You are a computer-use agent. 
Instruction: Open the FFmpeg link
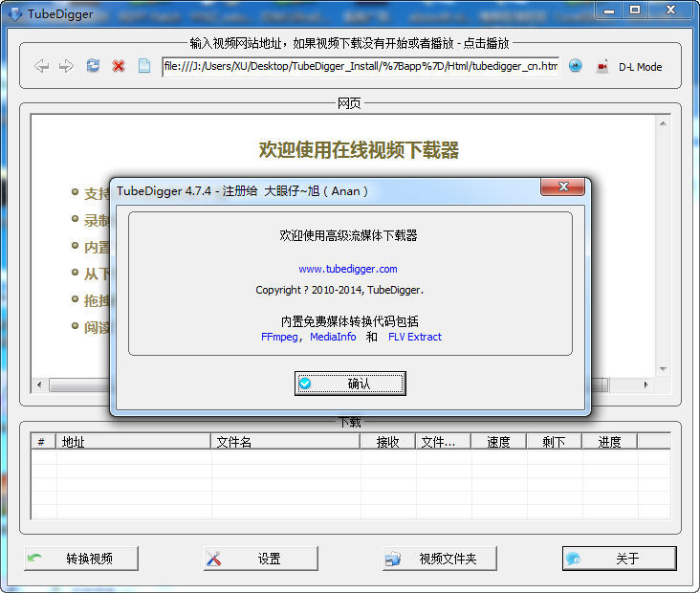279,337
